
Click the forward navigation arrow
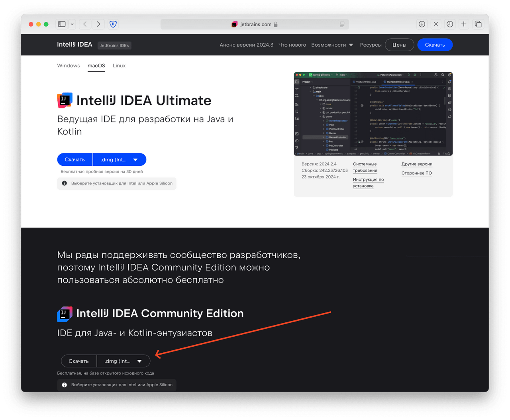(x=98, y=24)
